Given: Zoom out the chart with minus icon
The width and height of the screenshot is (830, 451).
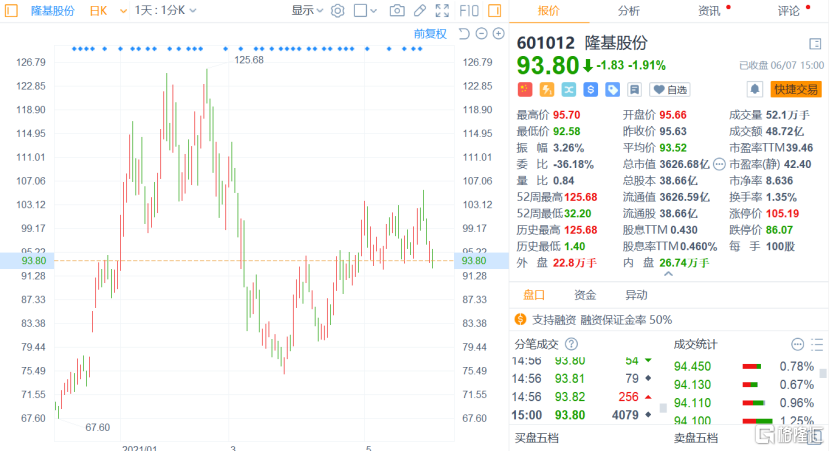Looking at the screenshot, I should [481, 34].
